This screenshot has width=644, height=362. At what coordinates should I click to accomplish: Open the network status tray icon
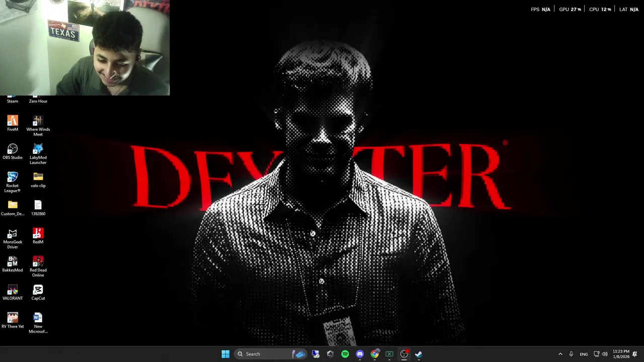click(596, 354)
